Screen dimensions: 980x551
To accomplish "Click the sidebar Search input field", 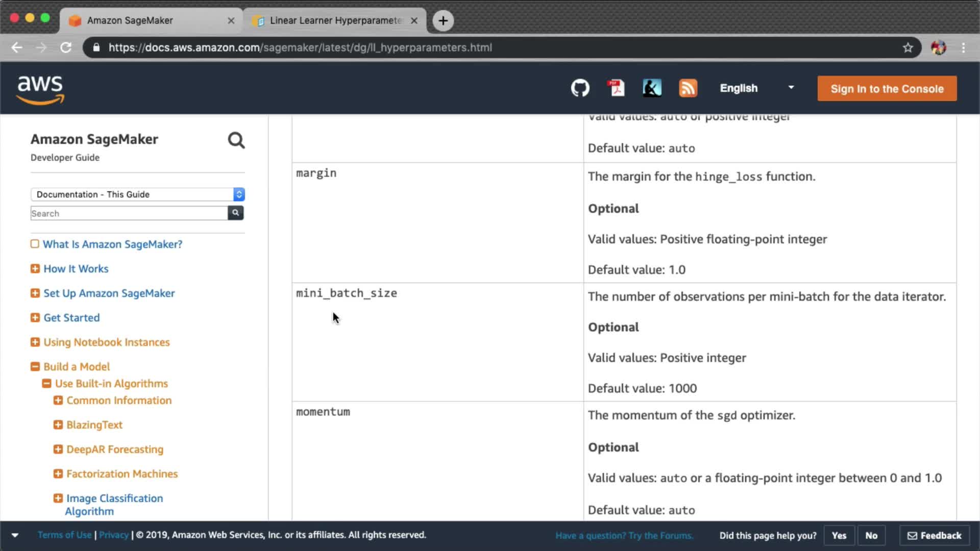I will pyautogui.click(x=129, y=213).
